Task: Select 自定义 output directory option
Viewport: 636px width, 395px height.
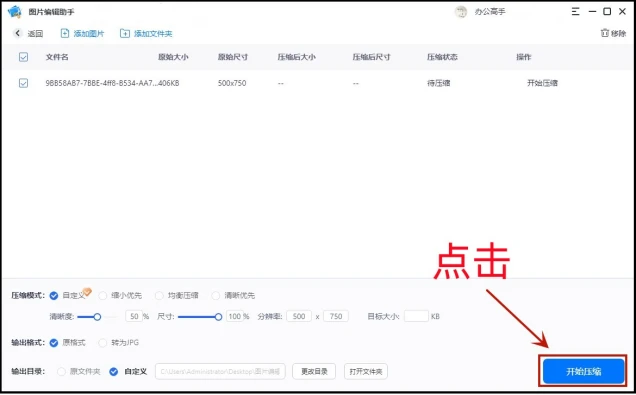Action: (x=114, y=371)
